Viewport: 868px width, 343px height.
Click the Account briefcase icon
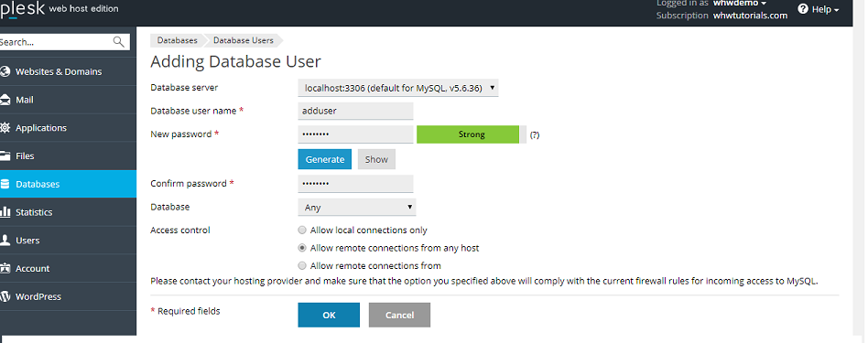(x=5, y=268)
